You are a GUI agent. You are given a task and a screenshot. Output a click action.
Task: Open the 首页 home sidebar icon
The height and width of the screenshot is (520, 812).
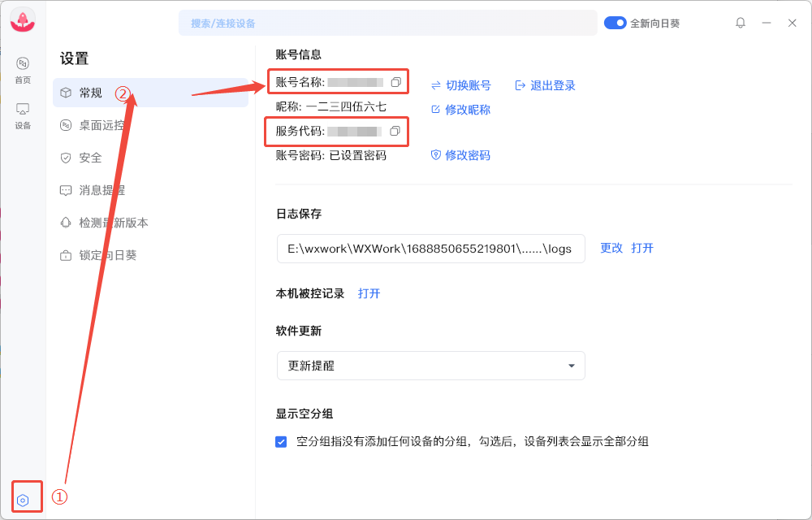[23, 71]
